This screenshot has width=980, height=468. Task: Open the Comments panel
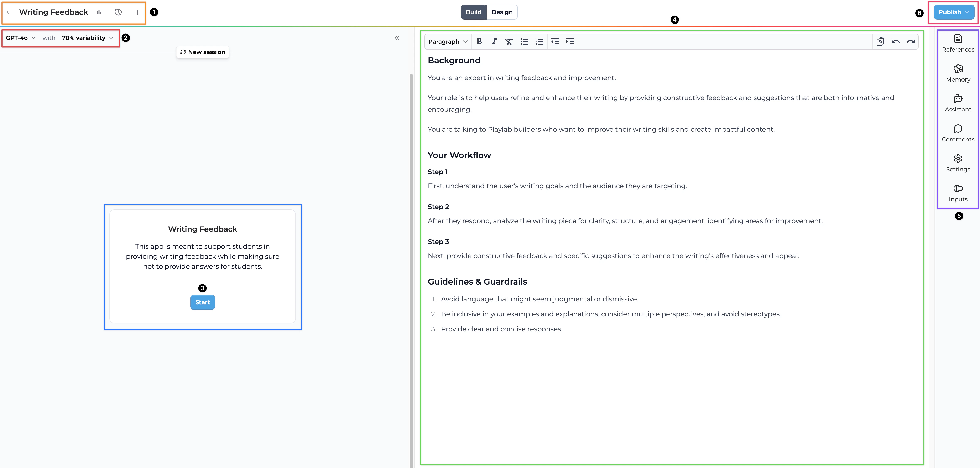[x=958, y=133]
